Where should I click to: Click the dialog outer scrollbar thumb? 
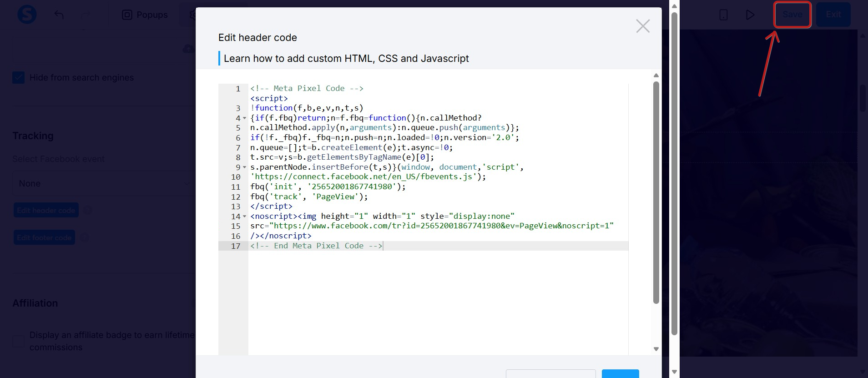pos(675,173)
